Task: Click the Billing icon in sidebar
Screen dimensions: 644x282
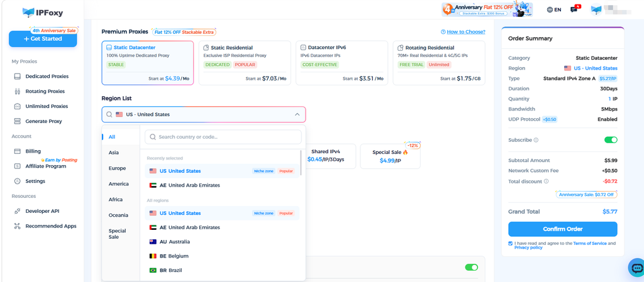Action: 17,151
